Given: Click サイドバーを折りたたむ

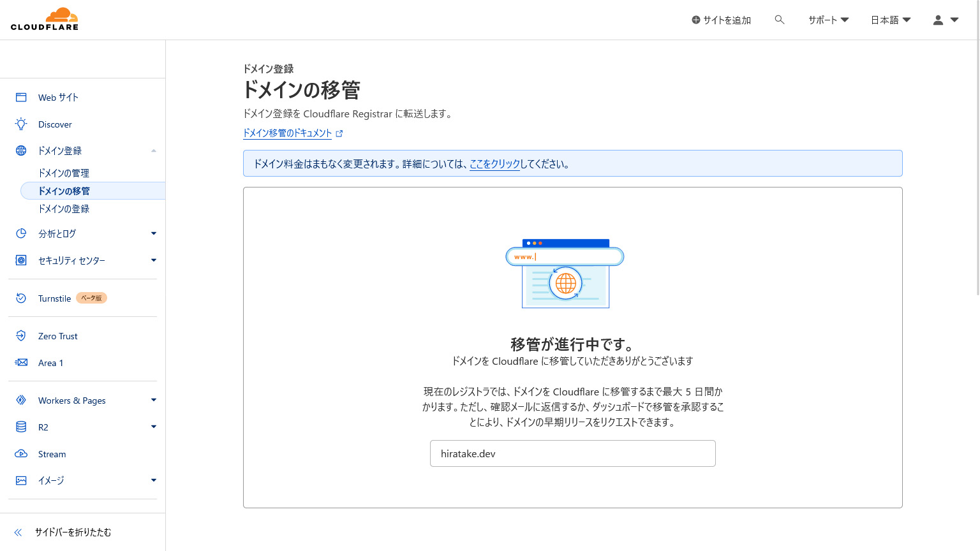Looking at the screenshot, I should 73,532.
